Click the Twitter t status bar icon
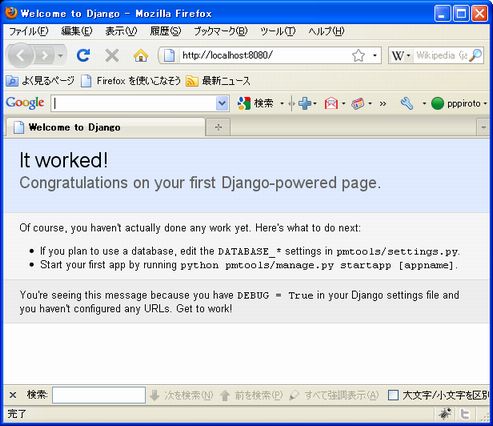Screen dimensions: 493x426 pos(465,414)
